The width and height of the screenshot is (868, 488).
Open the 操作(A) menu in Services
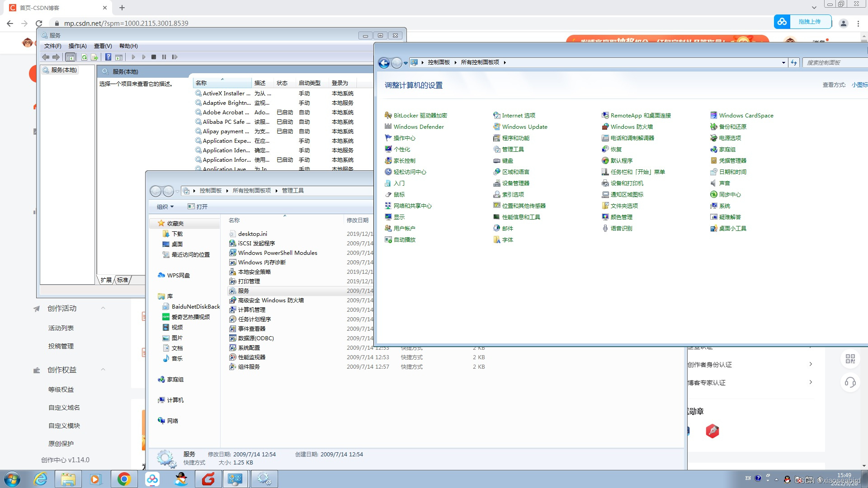point(77,46)
